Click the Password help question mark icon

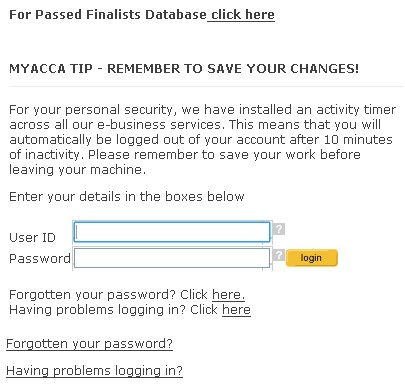pyautogui.click(x=279, y=255)
